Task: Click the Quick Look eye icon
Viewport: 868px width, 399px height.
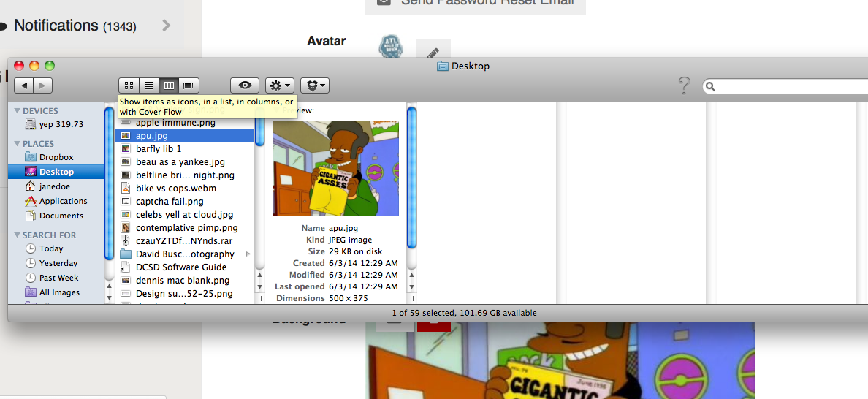Action: (x=245, y=85)
